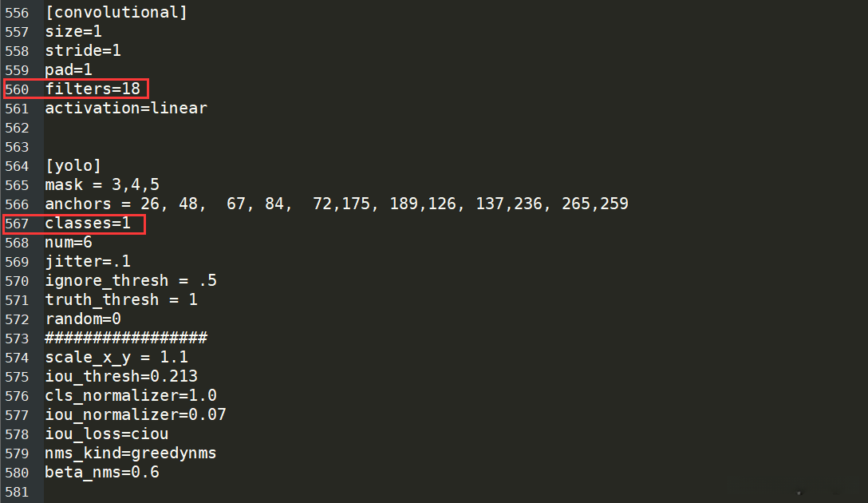Click the nms_kind=greedynms line

point(131,453)
